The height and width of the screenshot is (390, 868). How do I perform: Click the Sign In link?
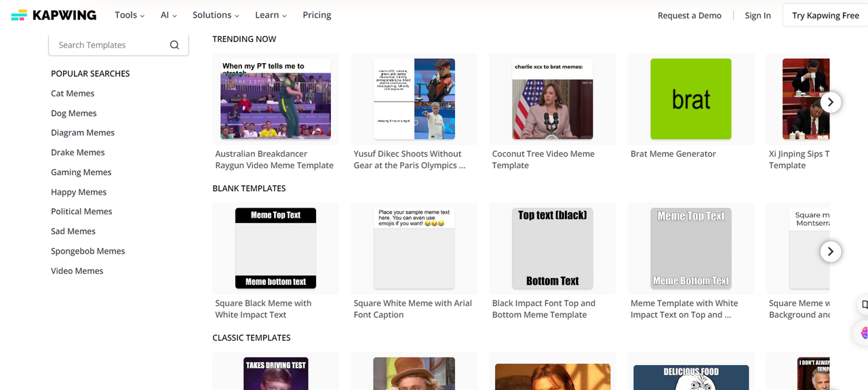click(757, 16)
